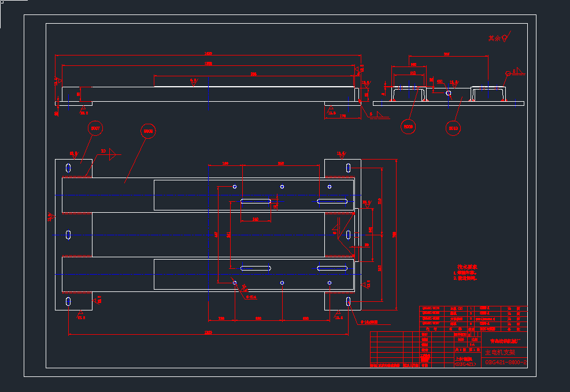This screenshot has height=392, width=570.
Task: Select the lower-right horizontal slot in plan view
Action: click(332, 268)
